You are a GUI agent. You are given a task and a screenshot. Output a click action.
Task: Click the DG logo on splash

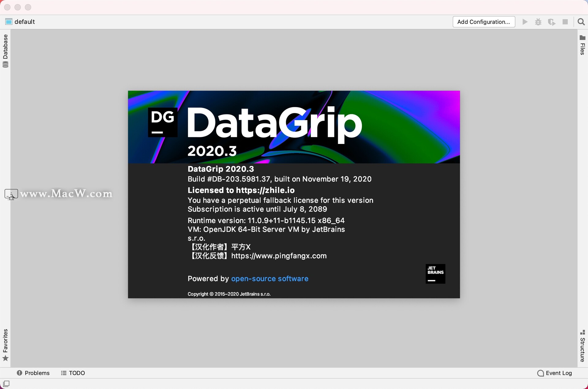coord(163,122)
